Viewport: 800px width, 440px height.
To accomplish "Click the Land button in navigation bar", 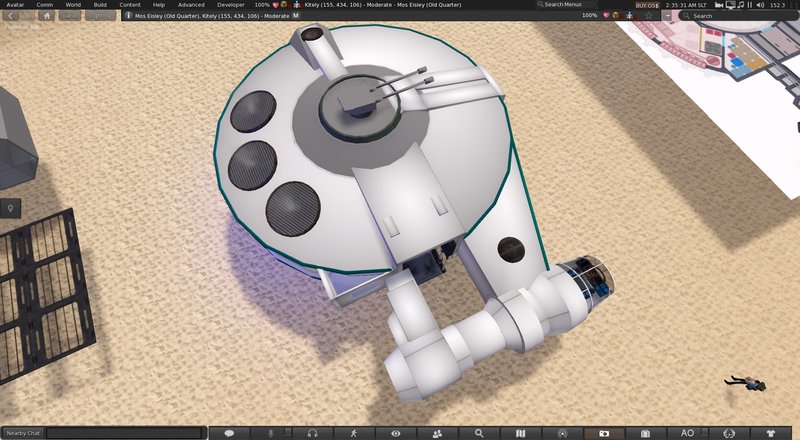I will (x=69, y=16).
